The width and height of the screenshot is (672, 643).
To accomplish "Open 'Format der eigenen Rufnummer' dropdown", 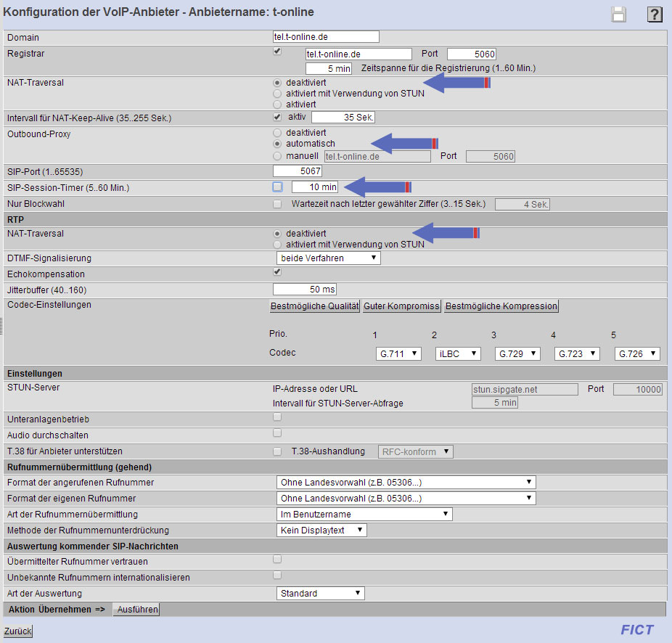I will [x=406, y=498].
